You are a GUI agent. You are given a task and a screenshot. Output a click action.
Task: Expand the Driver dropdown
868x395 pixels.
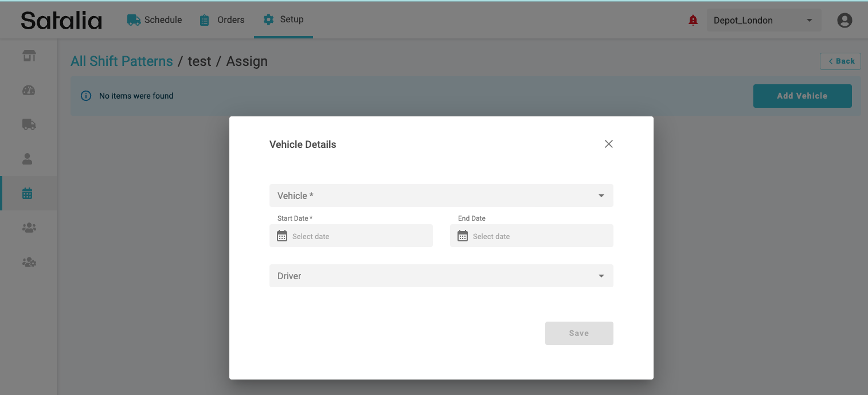tap(441, 276)
